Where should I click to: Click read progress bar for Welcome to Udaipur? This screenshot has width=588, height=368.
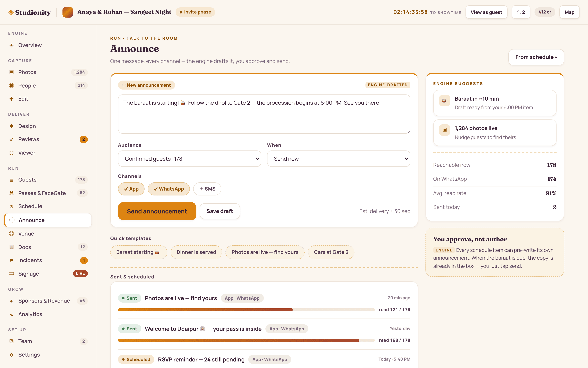click(x=246, y=340)
